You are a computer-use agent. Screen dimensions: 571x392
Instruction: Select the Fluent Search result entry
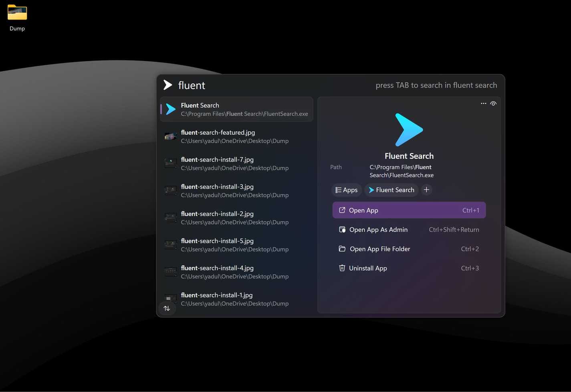coord(236,109)
